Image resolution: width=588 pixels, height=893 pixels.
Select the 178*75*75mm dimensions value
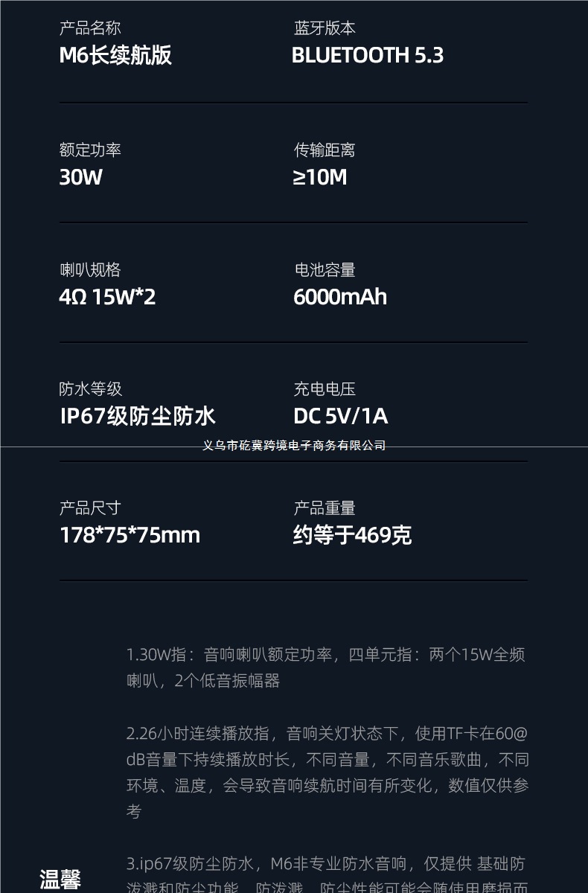pyautogui.click(x=130, y=535)
